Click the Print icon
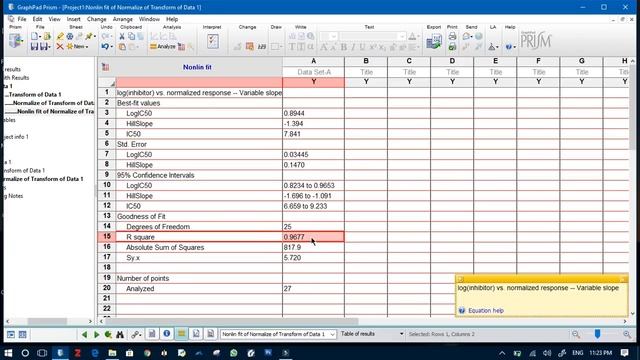This screenshot has height=360, width=640. click(452, 36)
